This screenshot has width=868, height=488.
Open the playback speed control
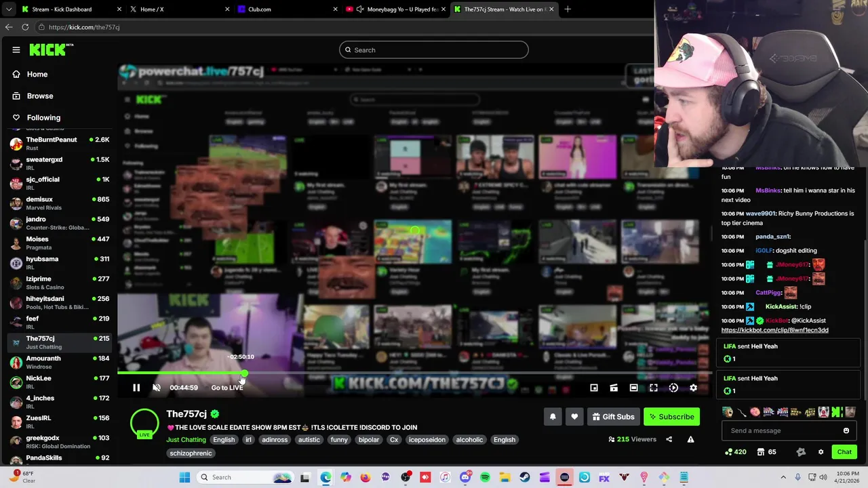coord(673,388)
